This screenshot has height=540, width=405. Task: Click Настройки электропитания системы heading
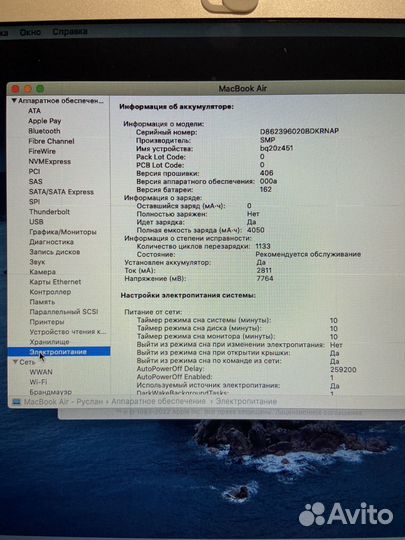[188, 295]
